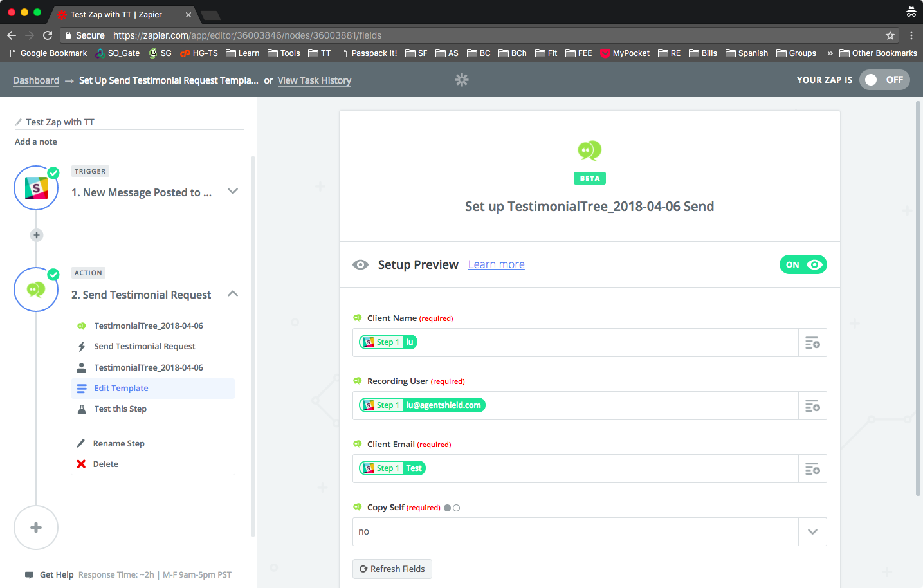Click the insert field icon for Client Name
Screen dimensions: 923x588
coord(812,343)
